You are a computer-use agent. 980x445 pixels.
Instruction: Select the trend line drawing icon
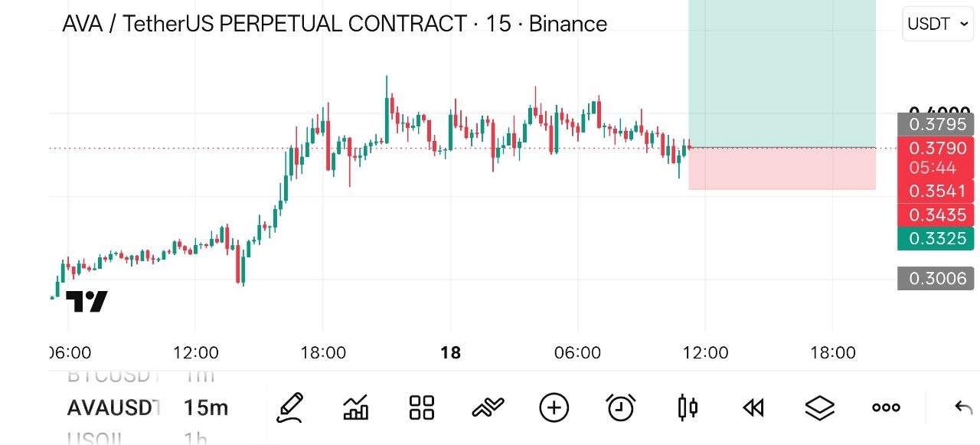(488, 407)
